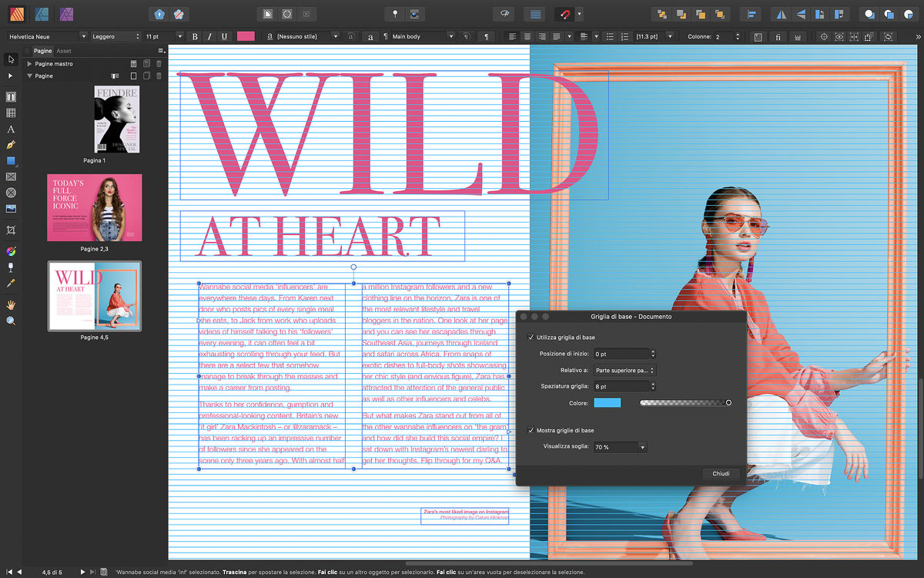This screenshot has width=924, height=578.
Task: Activate the Zoom magnifier tool
Action: click(11, 321)
